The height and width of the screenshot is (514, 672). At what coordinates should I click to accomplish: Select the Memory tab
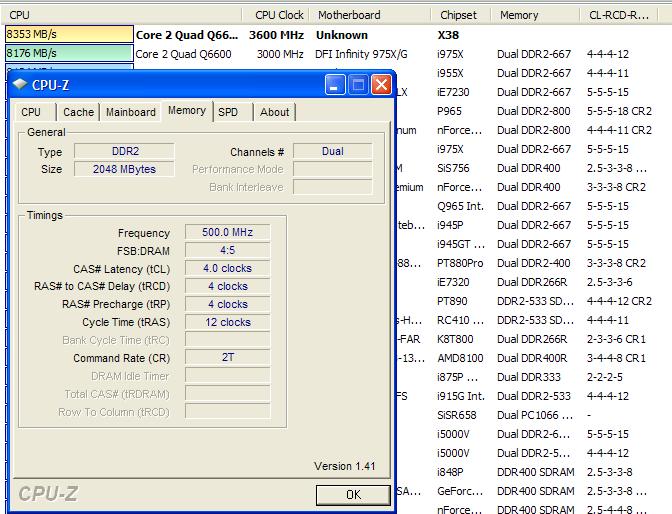point(187,111)
